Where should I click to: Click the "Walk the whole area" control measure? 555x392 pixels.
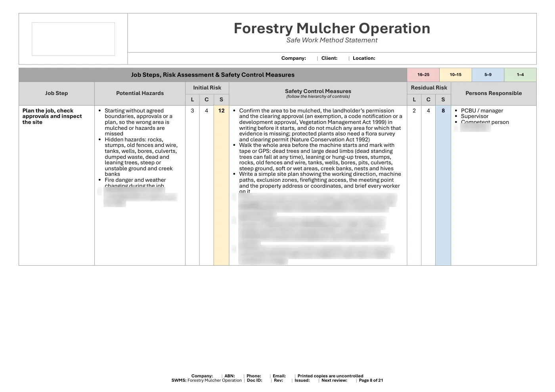(x=317, y=157)
